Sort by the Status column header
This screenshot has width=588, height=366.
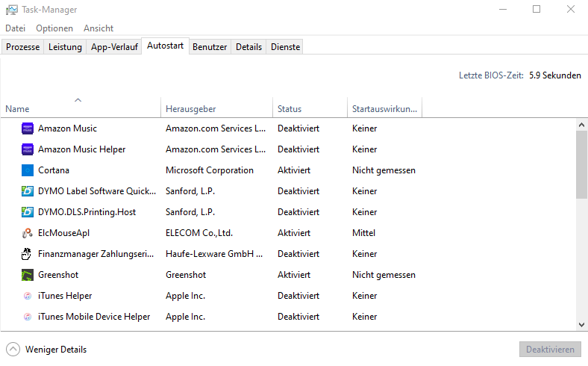310,108
